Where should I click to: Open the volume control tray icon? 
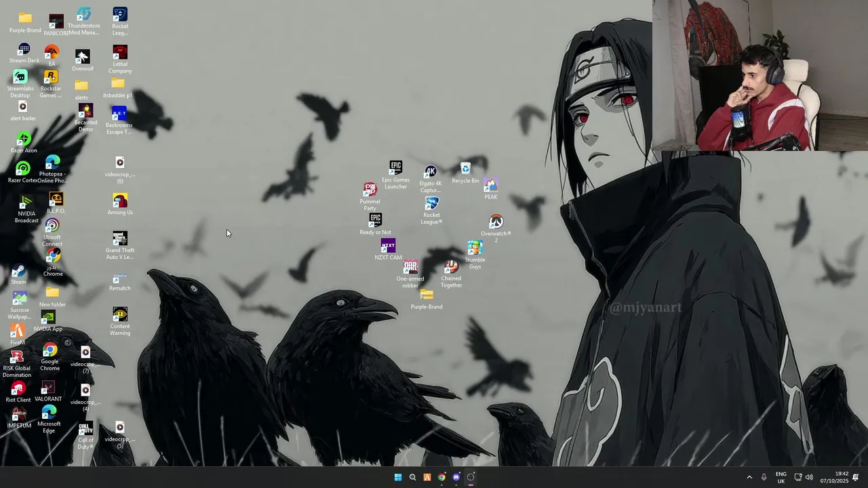(809, 477)
